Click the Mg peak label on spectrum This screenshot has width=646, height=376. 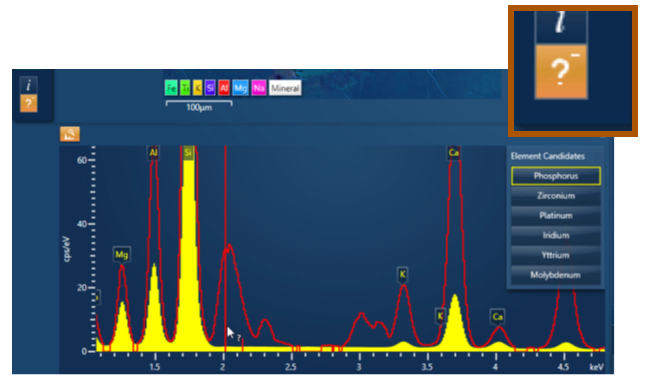point(122,255)
